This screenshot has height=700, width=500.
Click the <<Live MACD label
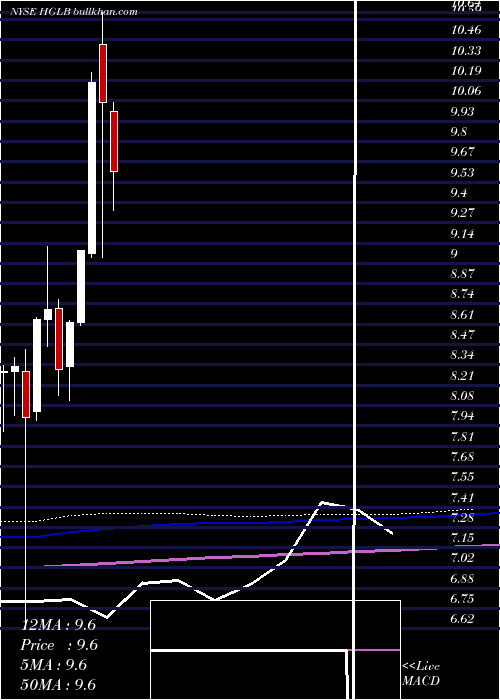coord(421,673)
